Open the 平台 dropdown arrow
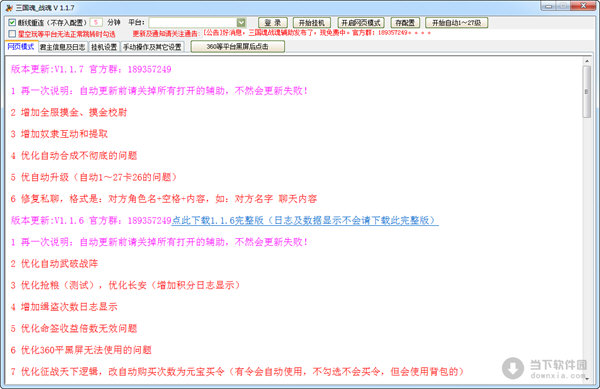Viewport: 600px width, 389px height. [241, 23]
